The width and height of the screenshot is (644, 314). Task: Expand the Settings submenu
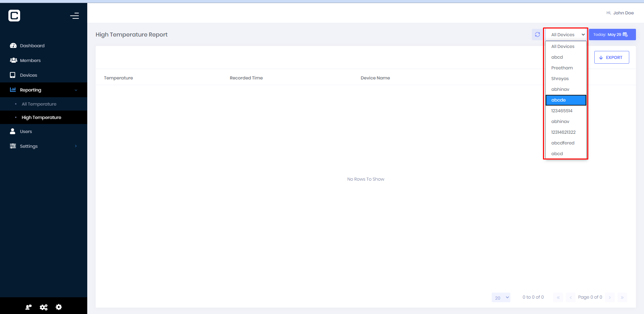pyautogui.click(x=44, y=146)
